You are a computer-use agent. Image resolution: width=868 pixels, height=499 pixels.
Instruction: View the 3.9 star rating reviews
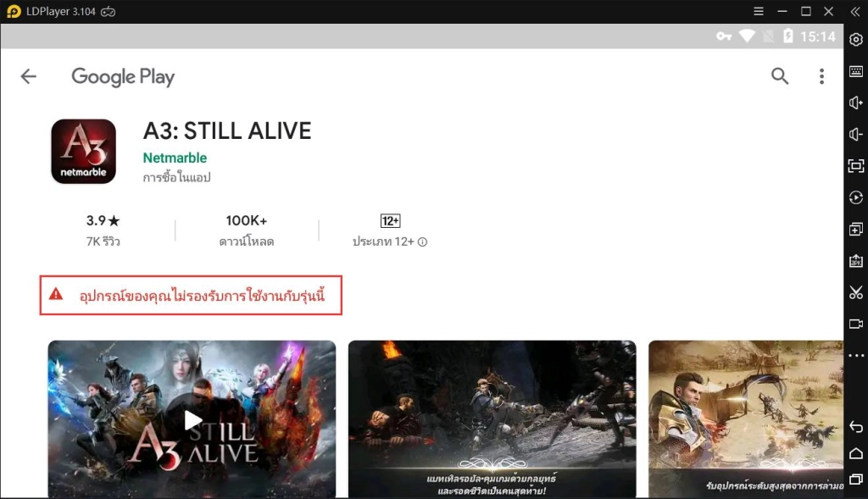coord(103,221)
